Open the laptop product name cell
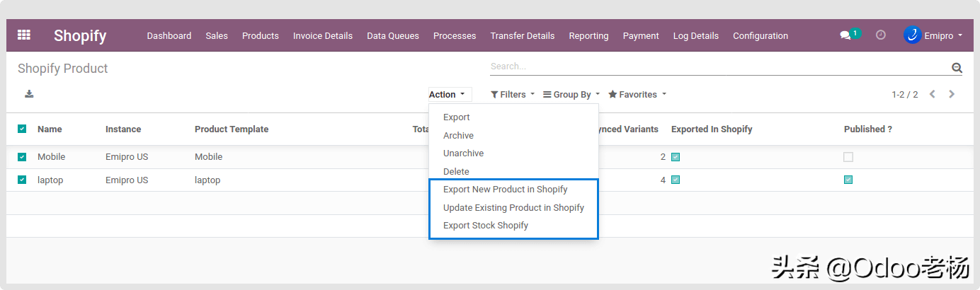 (x=50, y=180)
